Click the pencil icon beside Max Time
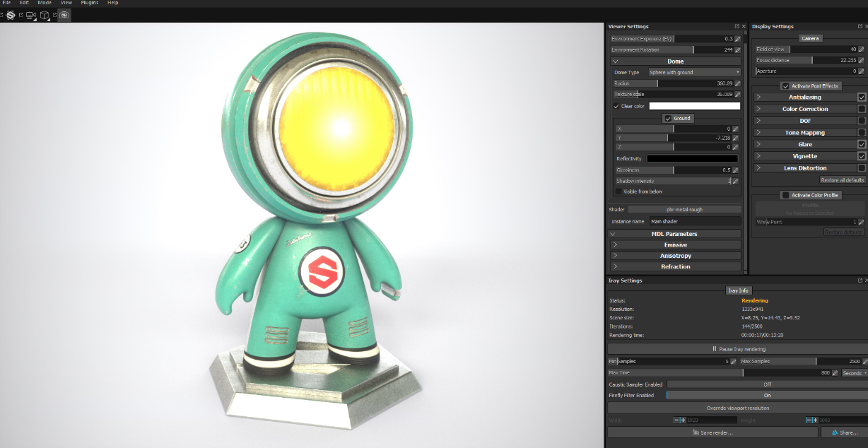Screen dimensions: 868x448 (835, 373)
